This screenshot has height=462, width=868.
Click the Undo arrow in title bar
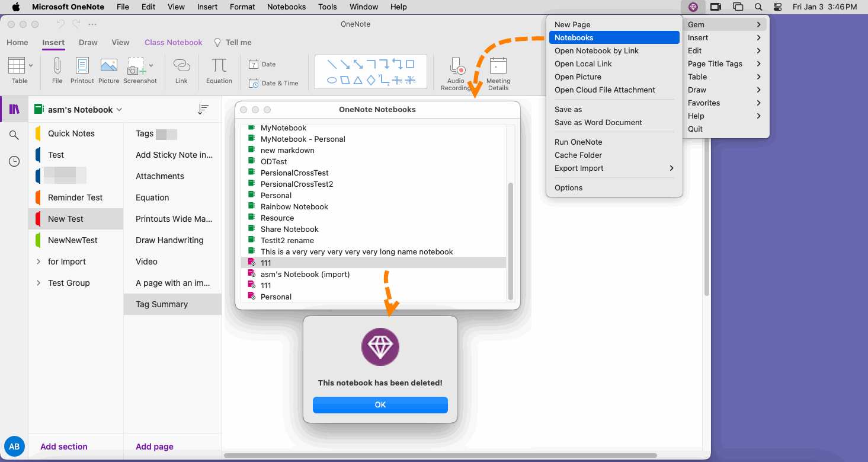(60, 24)
